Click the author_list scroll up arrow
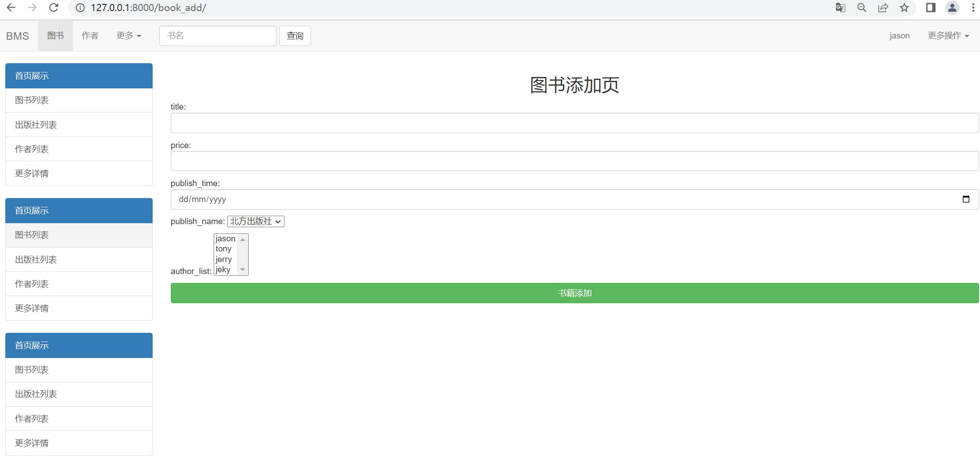 pyautogui.click(x=242, y=239)
